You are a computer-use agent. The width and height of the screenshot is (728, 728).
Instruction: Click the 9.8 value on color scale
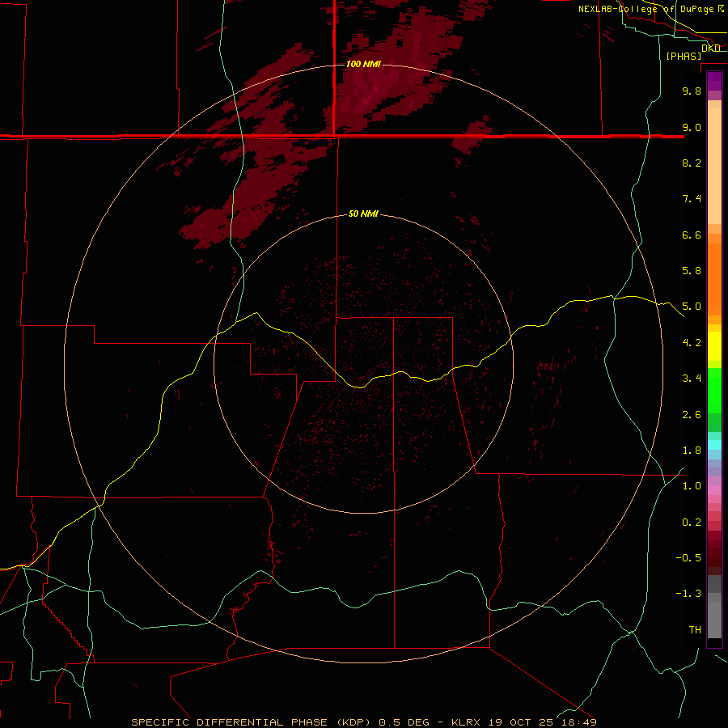pos(692,91)
